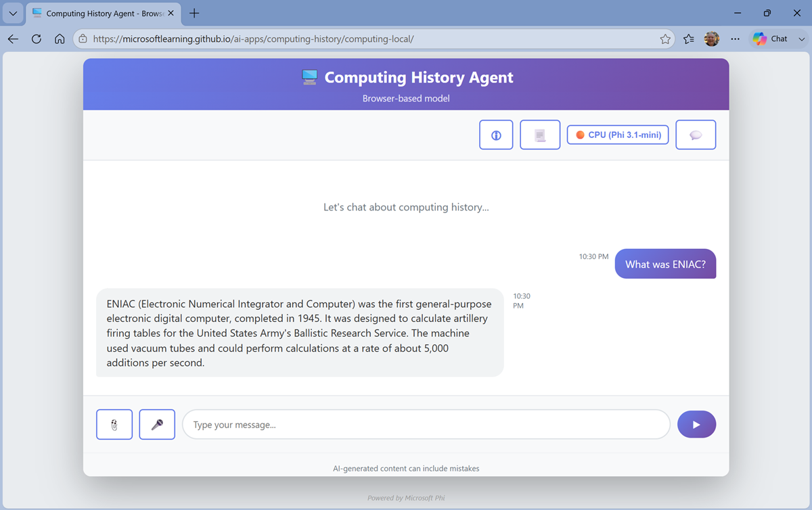
Task: Click 'Powered by Microsoft Phi' footer text
Action: 406,498
